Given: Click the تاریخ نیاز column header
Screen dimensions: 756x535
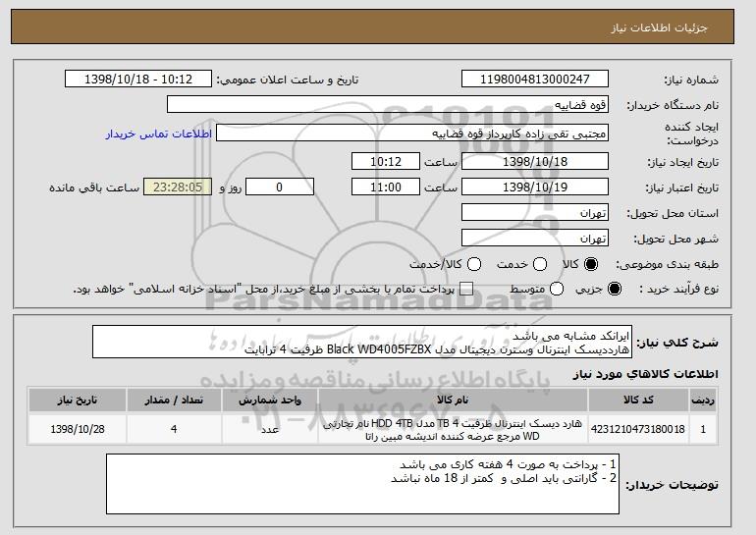Looking at the screenshot, I should pyautogui.click(x=78, y=401).
